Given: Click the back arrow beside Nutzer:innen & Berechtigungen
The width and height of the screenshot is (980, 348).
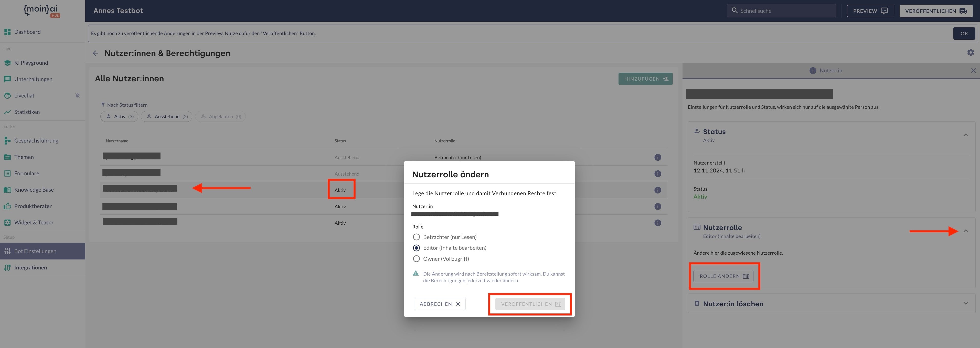Looking at the screenshot, I should point(95,53).
